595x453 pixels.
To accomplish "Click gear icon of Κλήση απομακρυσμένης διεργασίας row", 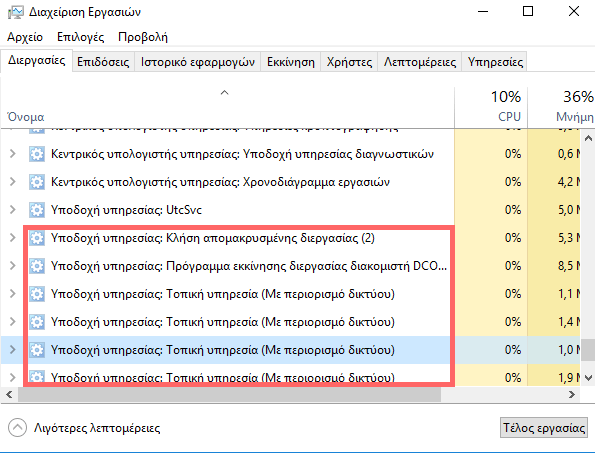I will click(x=37, y=238).
